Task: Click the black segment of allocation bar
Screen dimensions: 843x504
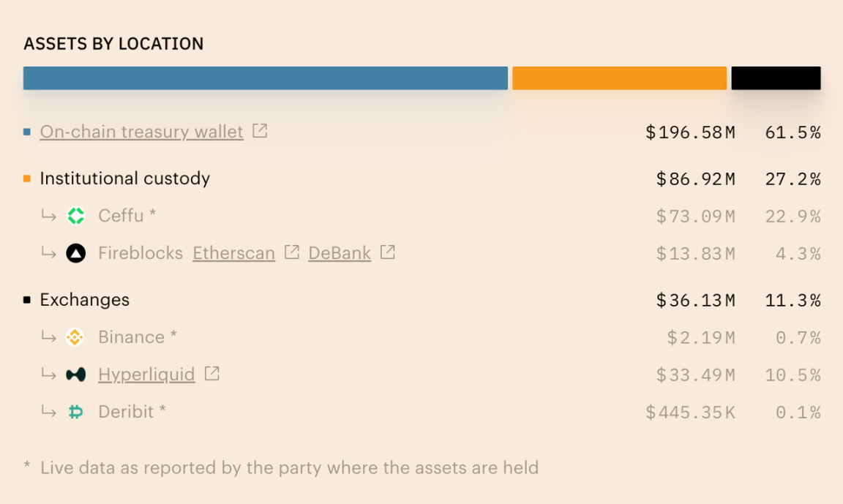Action: click(776, 78)
